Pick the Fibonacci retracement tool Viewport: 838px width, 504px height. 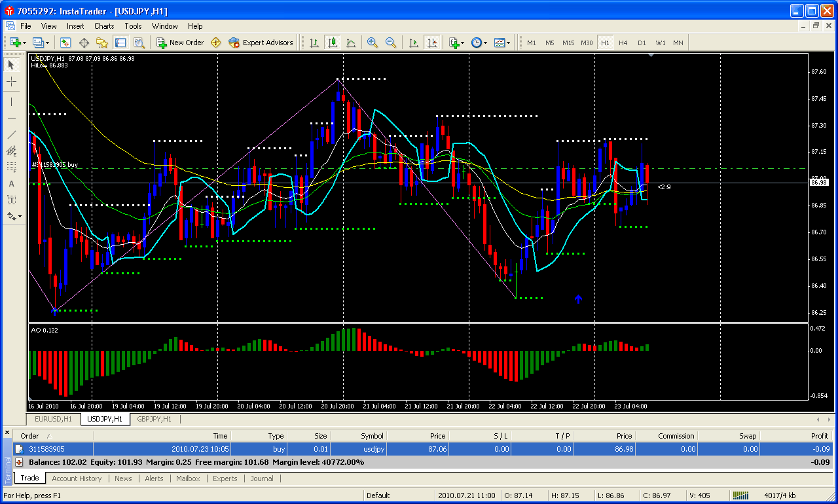pos(11,168)
